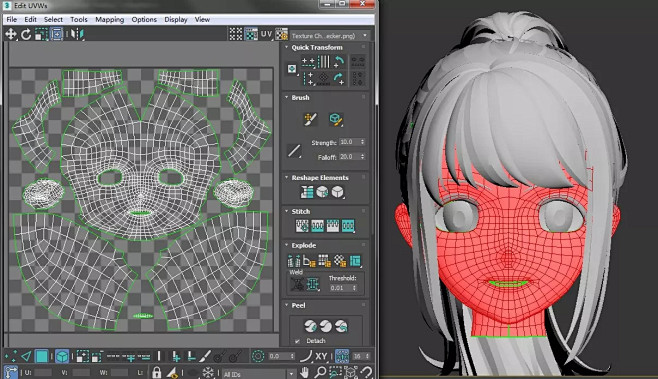Click the Strength value field

(x=349, y=142)
